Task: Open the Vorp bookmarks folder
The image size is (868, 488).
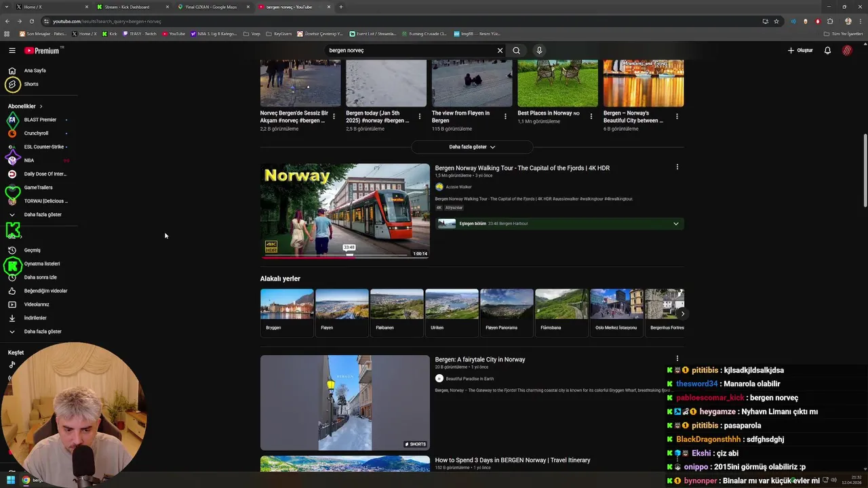Action: click(x=252, y=33)
